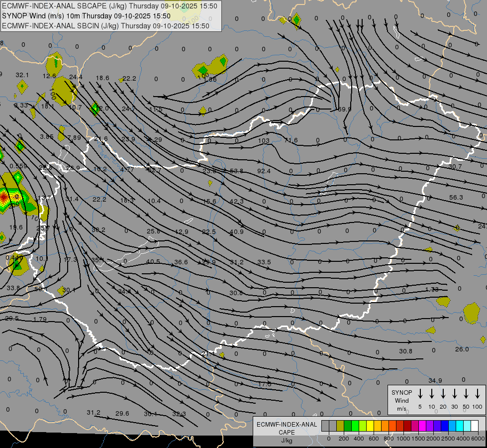Select the 100 m/s wind arrow in legend
This screenshot has height=448, width=487.
coord(478,394)
